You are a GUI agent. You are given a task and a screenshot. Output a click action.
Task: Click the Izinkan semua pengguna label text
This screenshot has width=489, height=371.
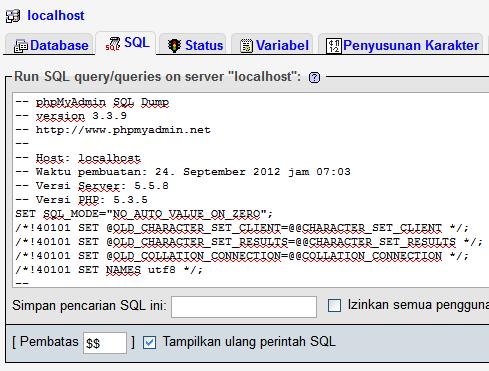(x=418, y=305)
